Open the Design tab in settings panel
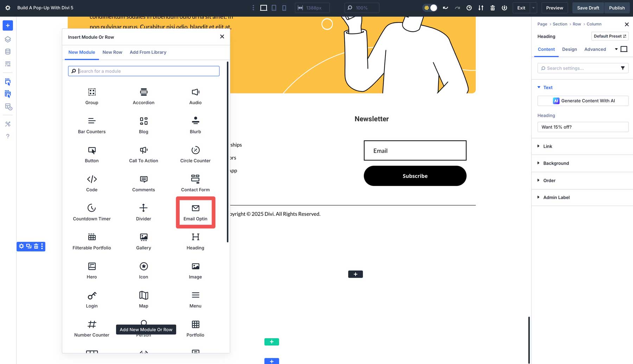The width and height of the screenshot is (633, 364). pos(569,49)
